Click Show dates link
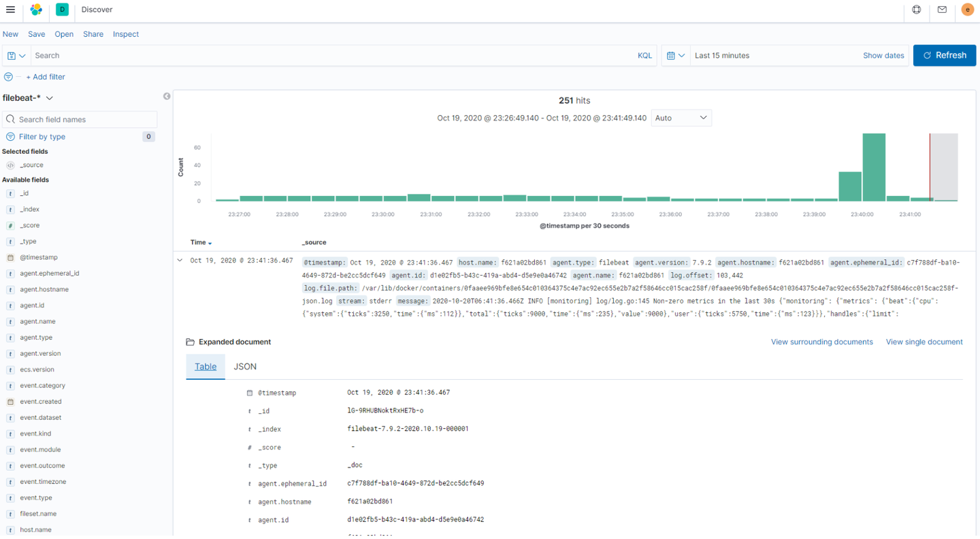Image resolution: width=980 pixels, height=539 pixels. (883, 56)
